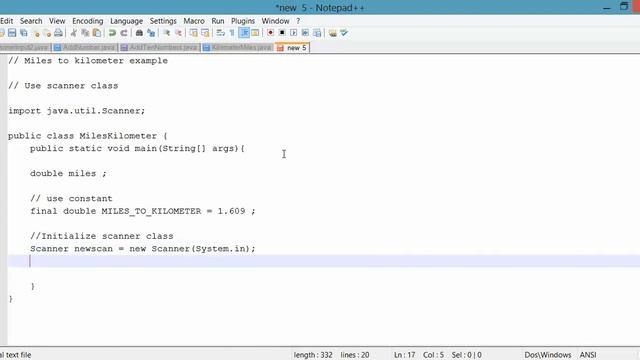The width and height of the screenshot is (640, 360).
Task: Toggle Word Wrap in the toolbar
Action: point(220,33)
